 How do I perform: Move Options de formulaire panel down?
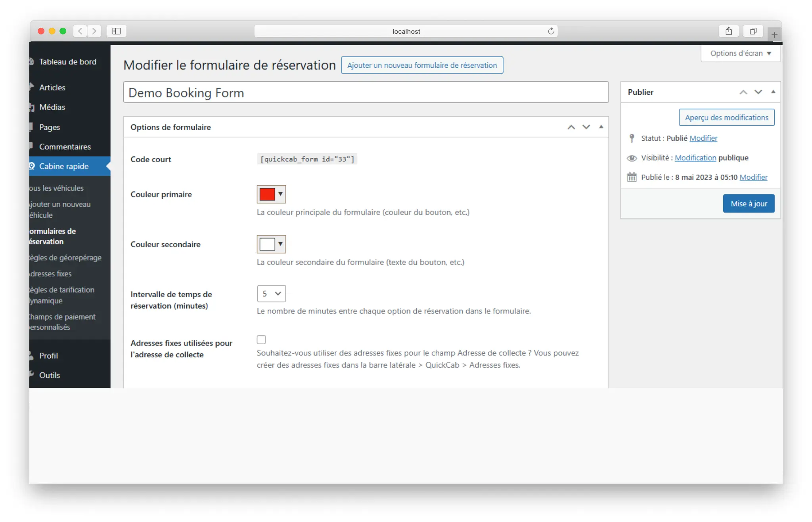coord(586,127)
